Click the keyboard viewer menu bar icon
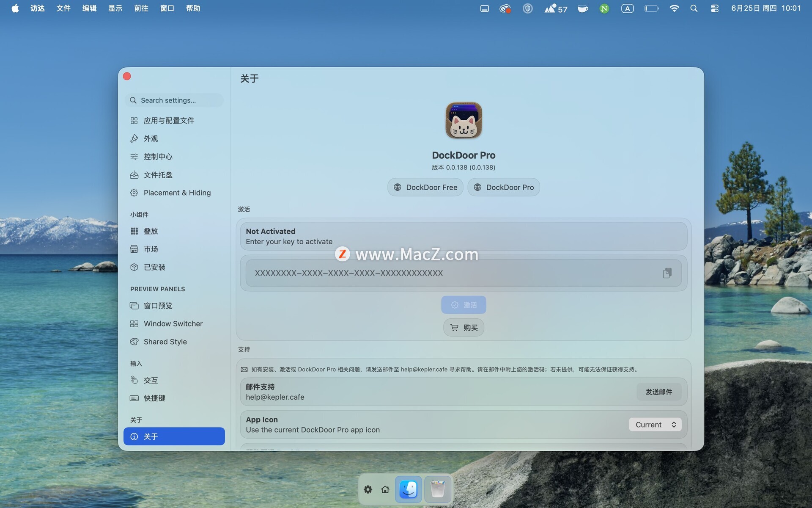Image resolution: width=812 pixels, height=508 pixels. (x=485, y=8)
